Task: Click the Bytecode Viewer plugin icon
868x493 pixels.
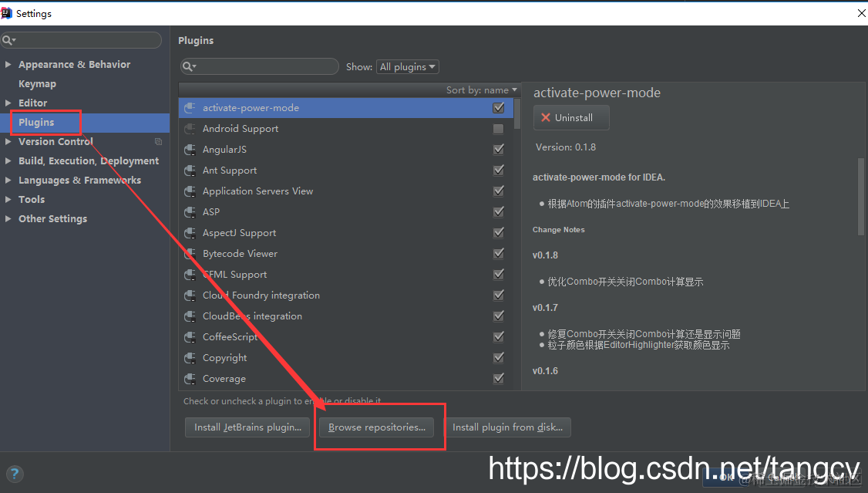Action: click(190, 254)
